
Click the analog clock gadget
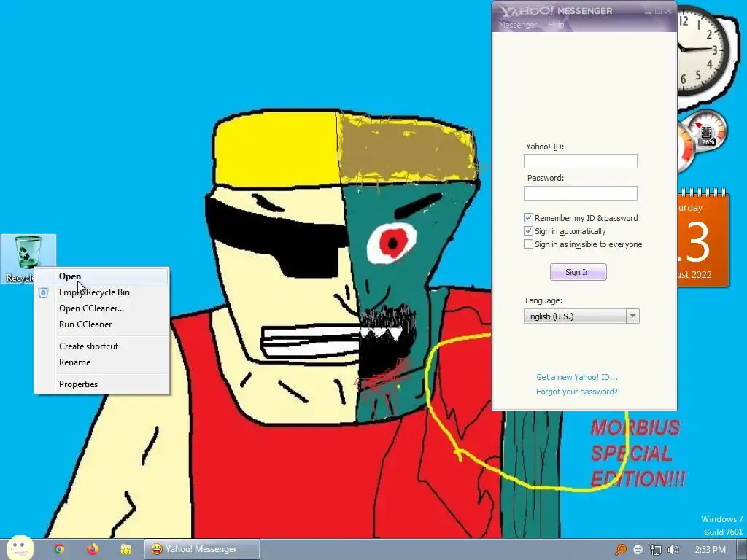(x=703, y=50)
